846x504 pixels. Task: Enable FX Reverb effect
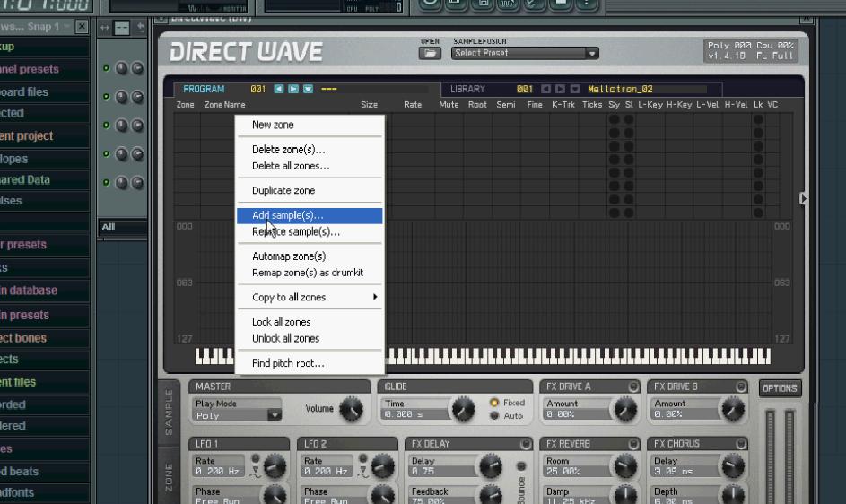pyautogui.click(x=632, y=444)
